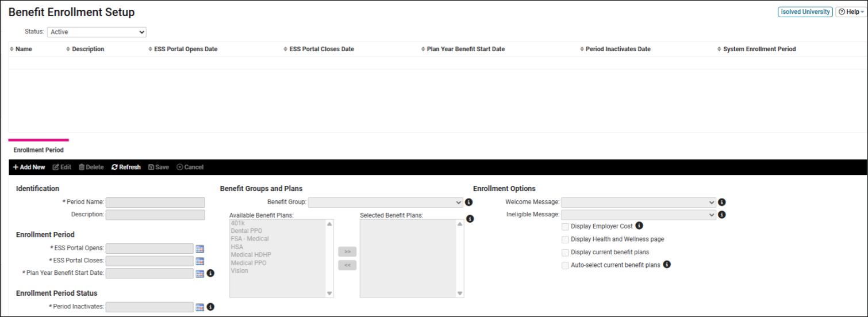
Task: Click Edit in the toolbar
Action: 62,167
